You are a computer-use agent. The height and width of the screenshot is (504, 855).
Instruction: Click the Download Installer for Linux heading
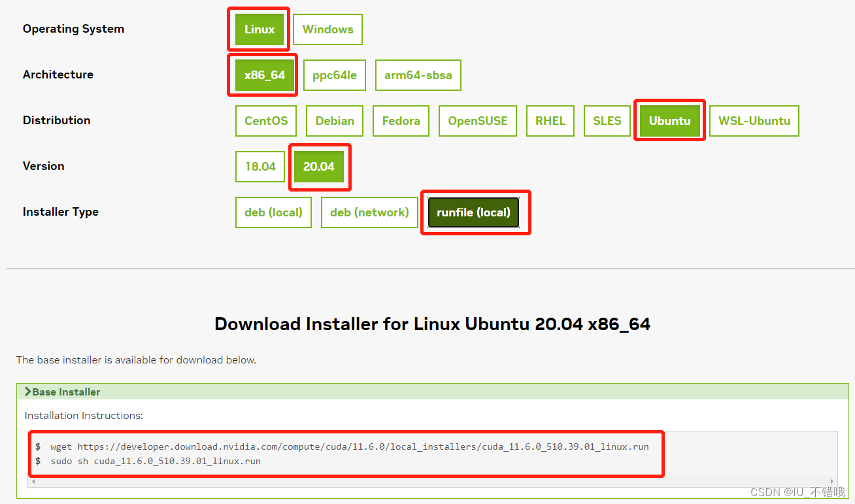tap(432, 324)
